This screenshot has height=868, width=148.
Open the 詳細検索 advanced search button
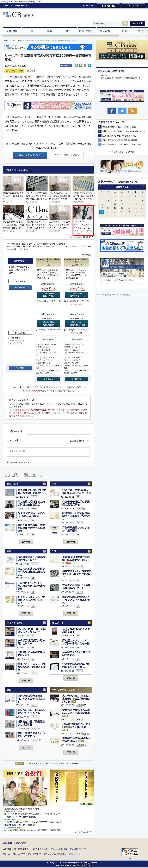pos(137,23)
